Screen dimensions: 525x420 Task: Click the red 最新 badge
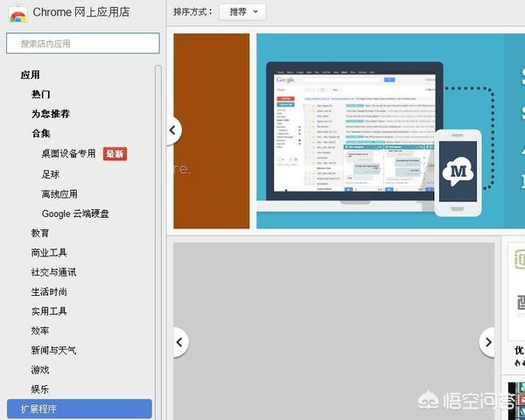click(115, 154)
